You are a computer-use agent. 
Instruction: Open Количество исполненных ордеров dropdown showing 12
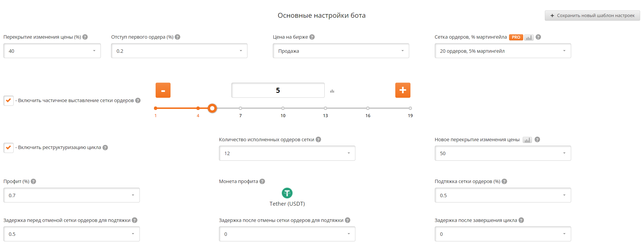(x=287, y=153)
